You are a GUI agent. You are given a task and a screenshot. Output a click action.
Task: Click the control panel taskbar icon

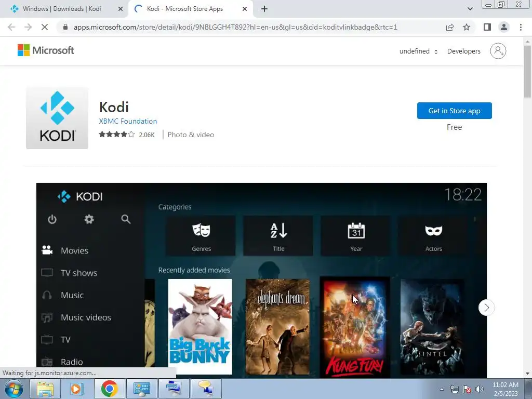[141, 389]
